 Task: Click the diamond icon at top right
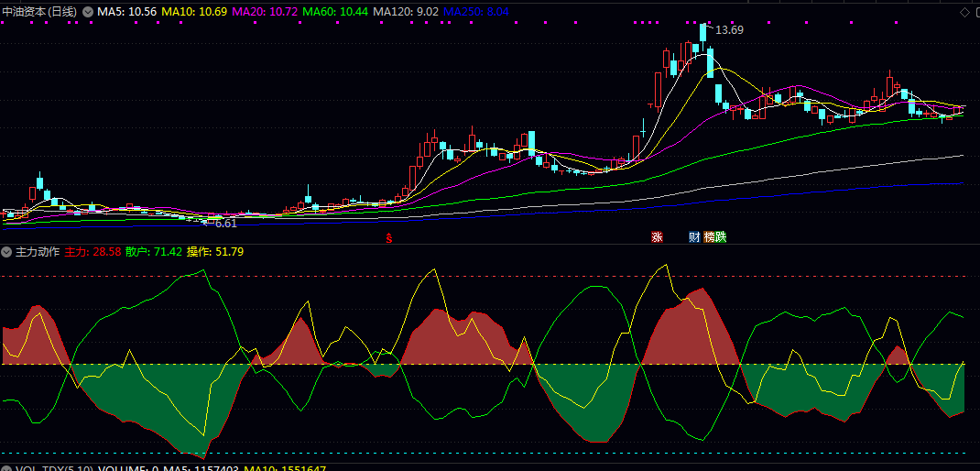(964, 12)
